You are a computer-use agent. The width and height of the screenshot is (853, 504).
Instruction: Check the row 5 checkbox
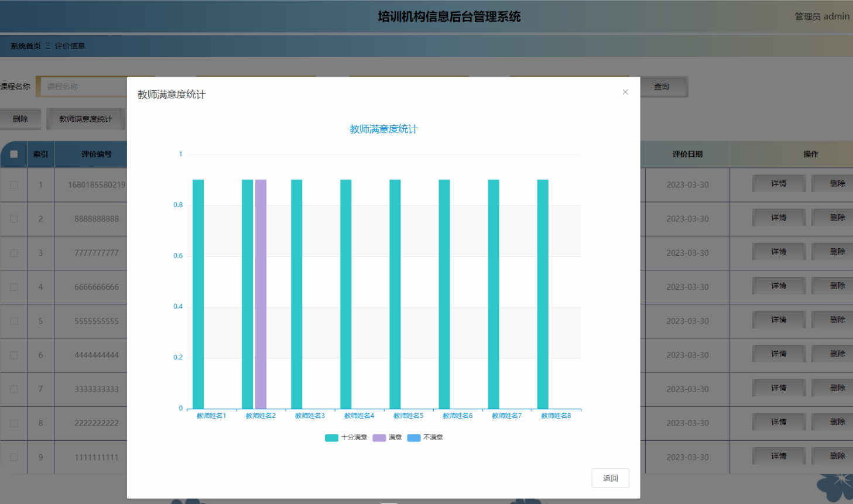(x=13, y=321)
